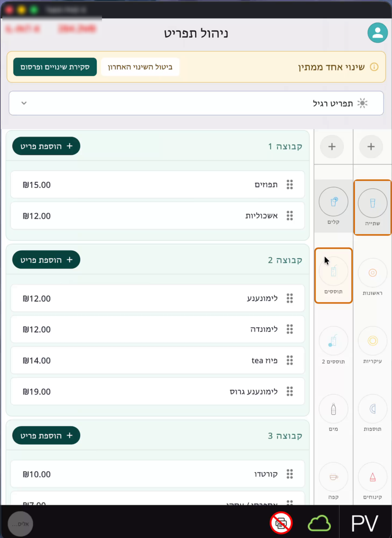392x538 pixels.
Task: Click drag handle of לימונענע גרוס item
Action: tap(290, 391)
